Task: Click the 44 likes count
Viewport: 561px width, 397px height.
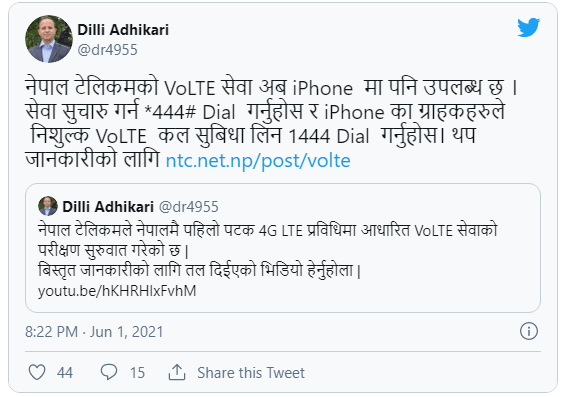Action: (65, 373)
